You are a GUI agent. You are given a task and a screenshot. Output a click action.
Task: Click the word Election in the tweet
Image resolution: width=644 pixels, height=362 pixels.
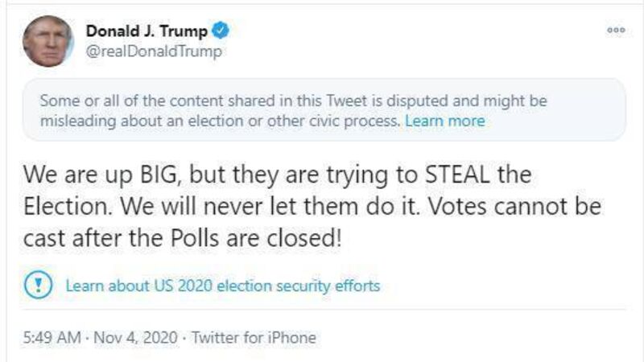[x=68, y=206]
